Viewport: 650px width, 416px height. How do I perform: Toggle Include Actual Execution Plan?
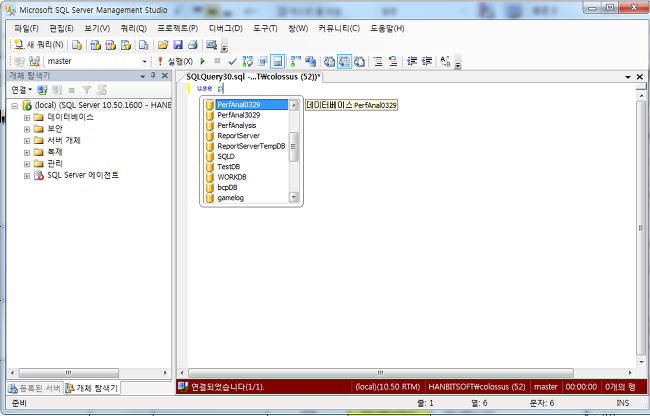pos(296,61)
